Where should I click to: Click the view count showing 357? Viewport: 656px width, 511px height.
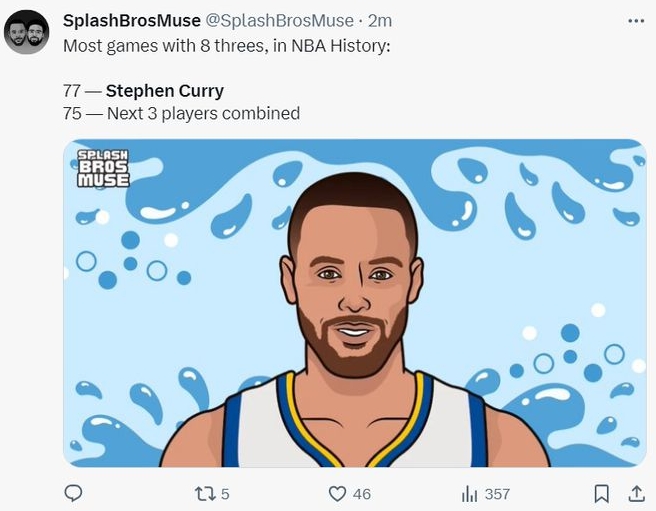tap(497, 493)
